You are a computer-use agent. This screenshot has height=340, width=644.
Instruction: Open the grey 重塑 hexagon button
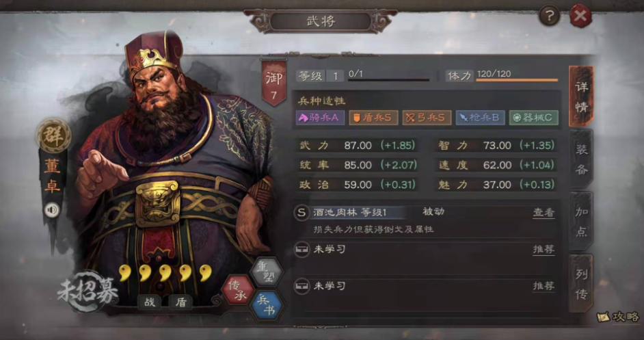click(x=267, y=272)
